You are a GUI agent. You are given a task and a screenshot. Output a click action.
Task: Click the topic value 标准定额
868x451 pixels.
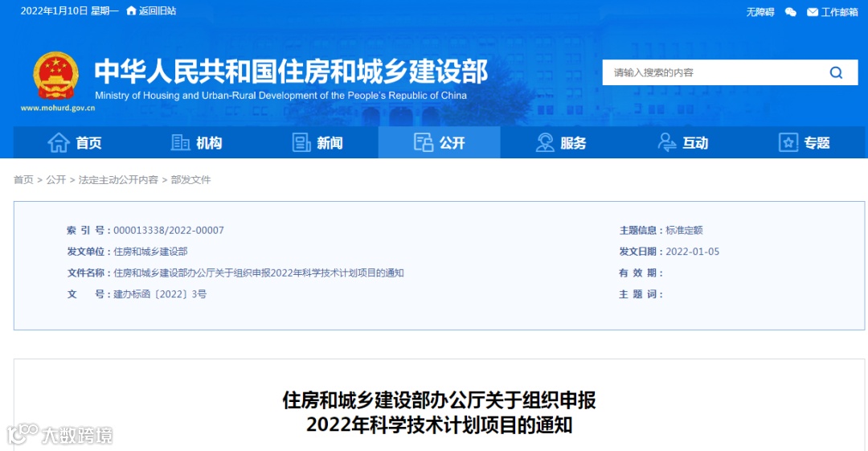point(684,230)
